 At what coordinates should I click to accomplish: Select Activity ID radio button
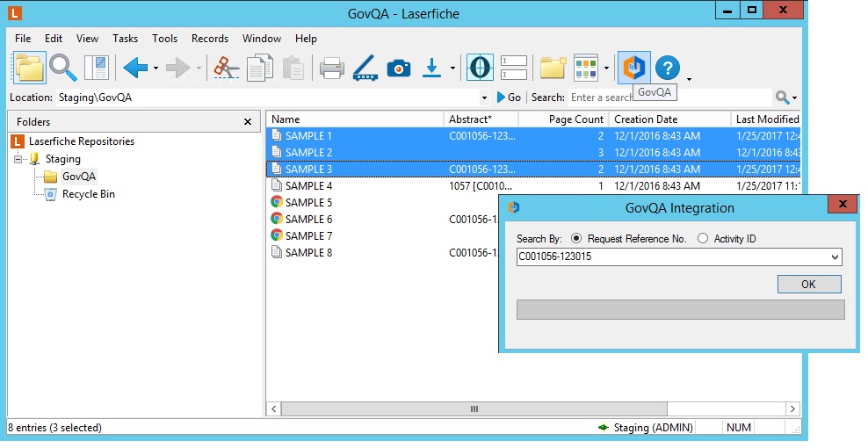click(x=703, y=239)
